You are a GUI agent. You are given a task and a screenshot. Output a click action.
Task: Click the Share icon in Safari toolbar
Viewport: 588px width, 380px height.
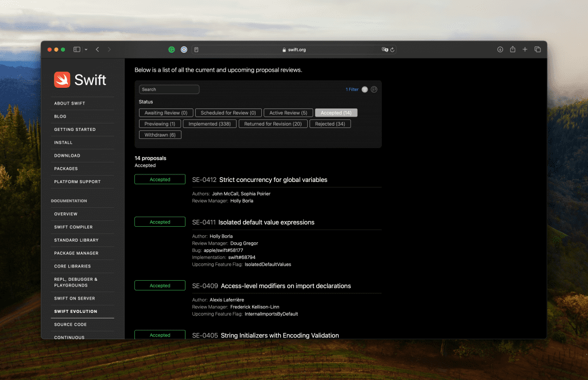[x=513, y=50]
